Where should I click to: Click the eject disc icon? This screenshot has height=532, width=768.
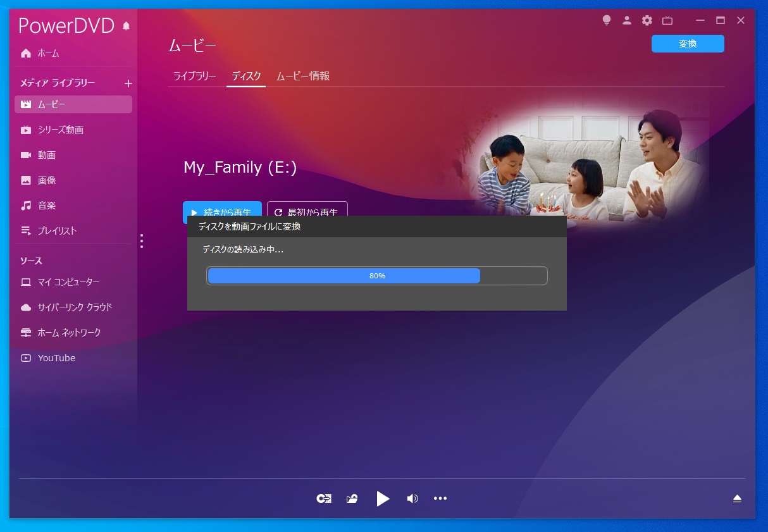point(737,498)
